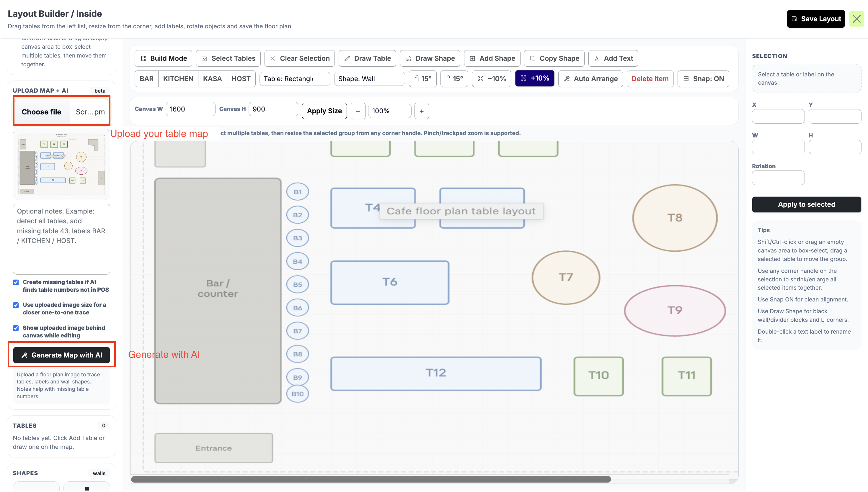Select table T6 on the canvas
Viewport: 868px width, 492px height.
[390, 283]
